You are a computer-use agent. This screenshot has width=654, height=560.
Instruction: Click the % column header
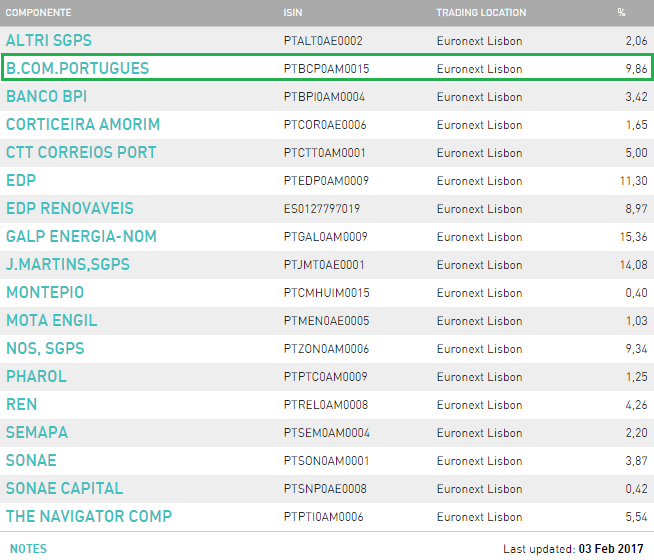click(x=621, y=13)
